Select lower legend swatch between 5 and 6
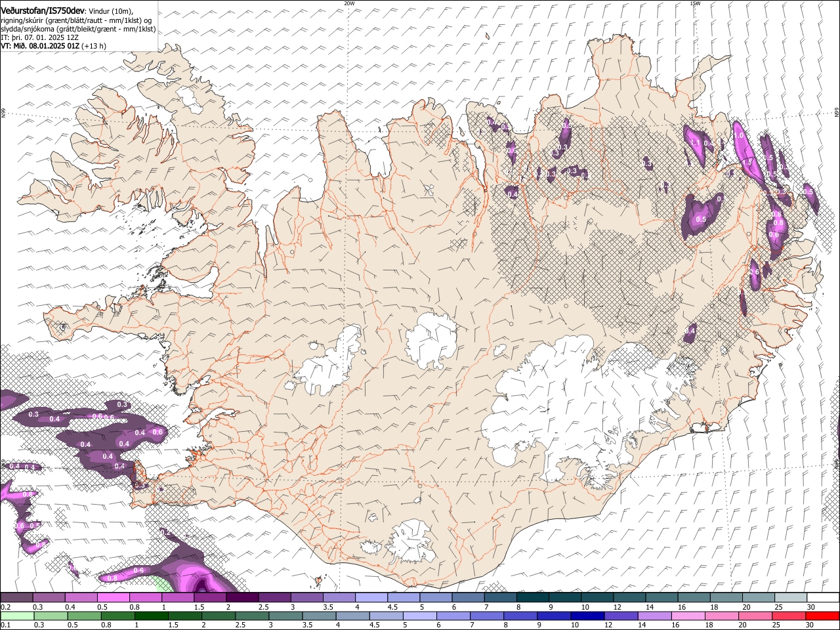The image size is (840, 630). point(419,616)
